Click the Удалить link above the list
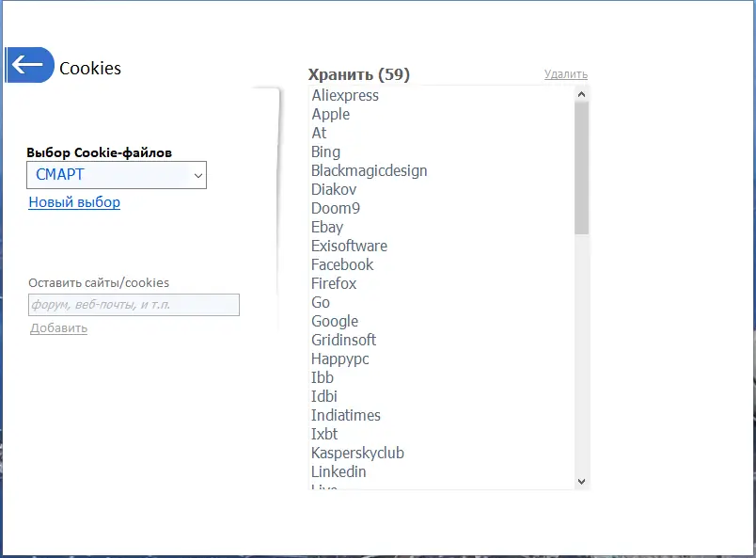Screen dimensions: 756x558 tap(565, 74)
